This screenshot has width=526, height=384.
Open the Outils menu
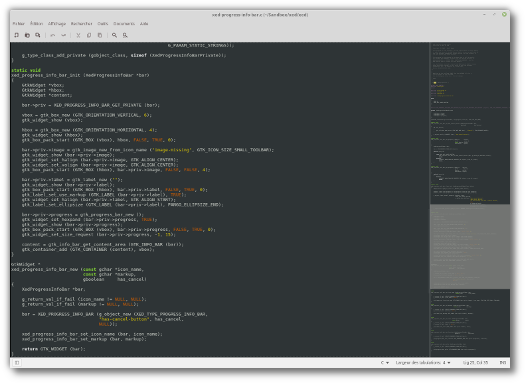(x=103, y=23)
